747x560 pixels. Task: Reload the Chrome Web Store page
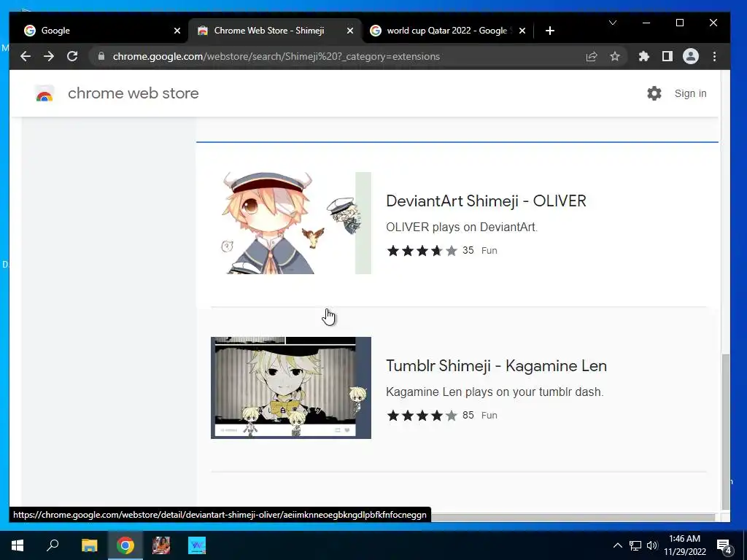tap(72, 56)
